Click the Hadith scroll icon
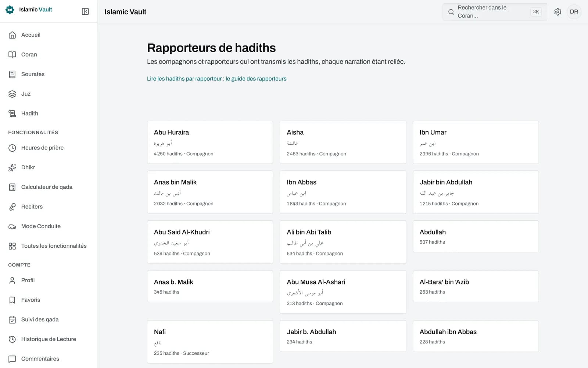This screenshot has width=588, height=368. (12, 113)
